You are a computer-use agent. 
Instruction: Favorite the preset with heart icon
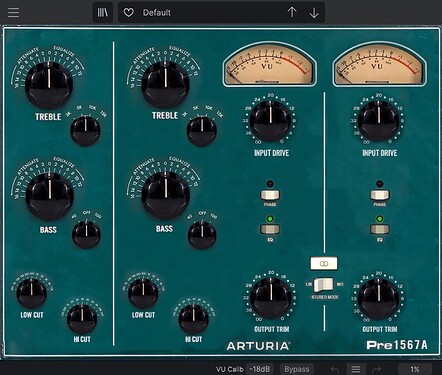128,13
